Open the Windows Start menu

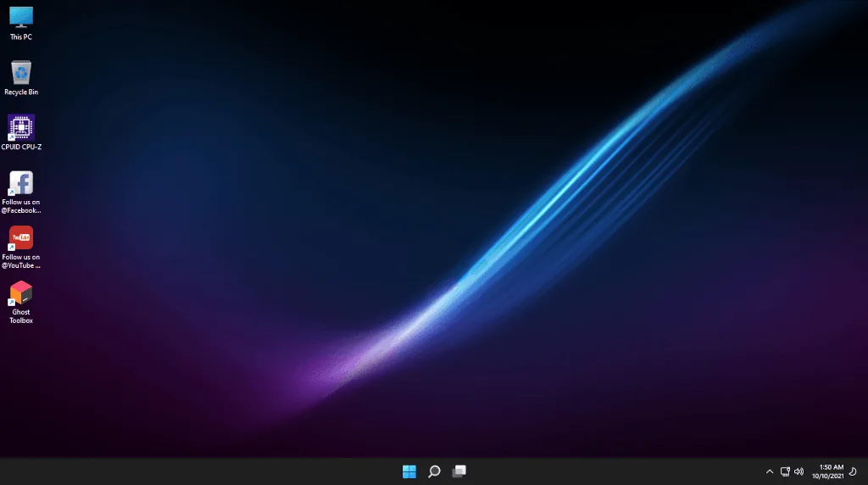click(x=409, y=471)
